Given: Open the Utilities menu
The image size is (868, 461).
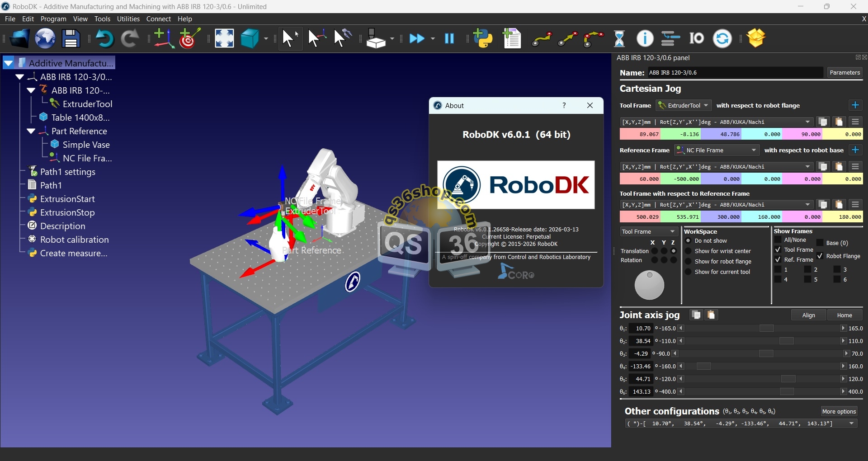Looking at the screenshot, I should [128, 19].
